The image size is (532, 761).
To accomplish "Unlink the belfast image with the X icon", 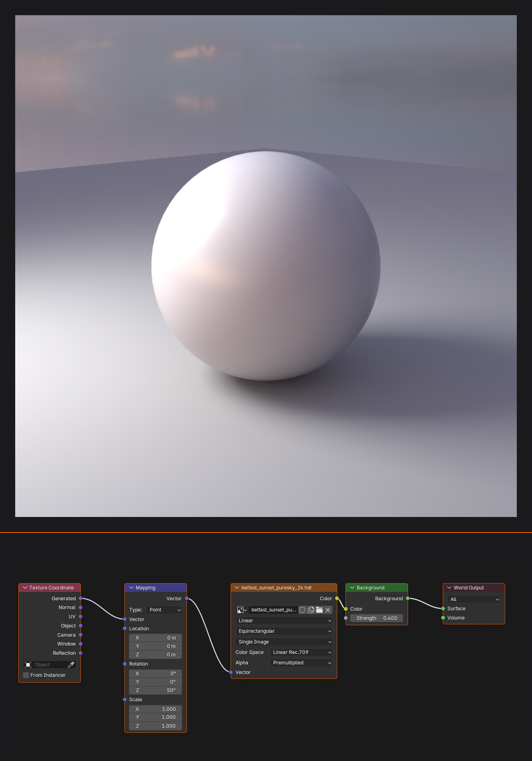I will 328,610.
